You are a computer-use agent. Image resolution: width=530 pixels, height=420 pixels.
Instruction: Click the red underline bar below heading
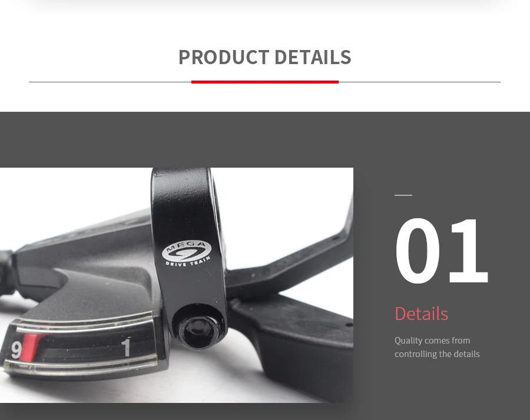point(264,82)
